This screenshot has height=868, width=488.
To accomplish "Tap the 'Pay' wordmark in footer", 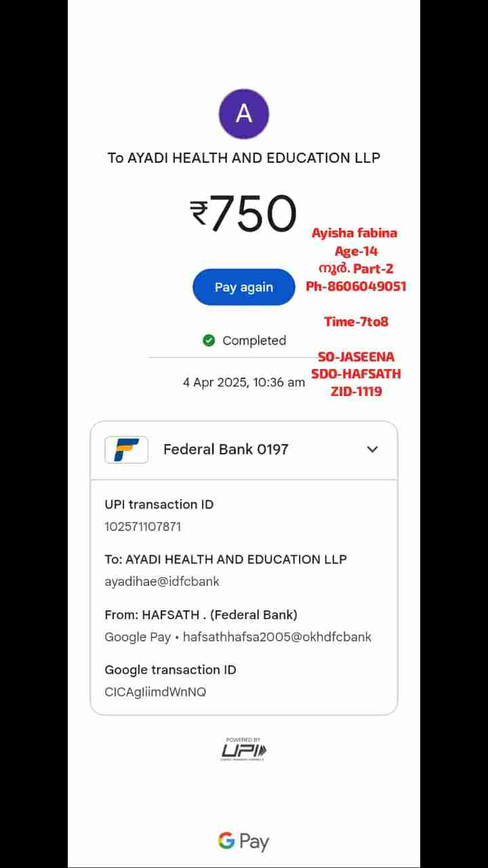I will coord(254,842).
